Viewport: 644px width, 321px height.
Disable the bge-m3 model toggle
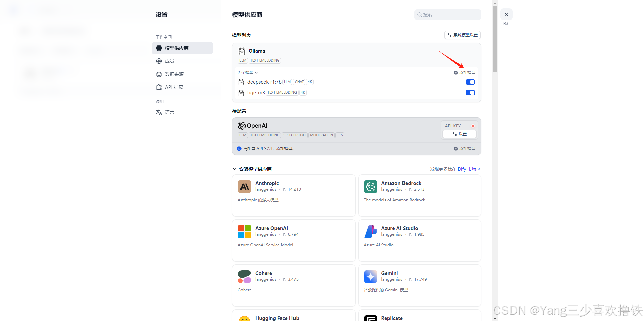coord(470,93)
